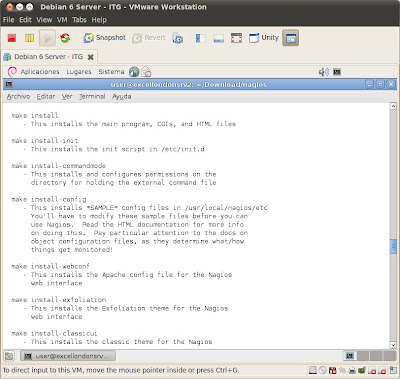Open the snapshot manager icon
The width and height of the screenshot is (400, 379).
[x=178, y=38]
